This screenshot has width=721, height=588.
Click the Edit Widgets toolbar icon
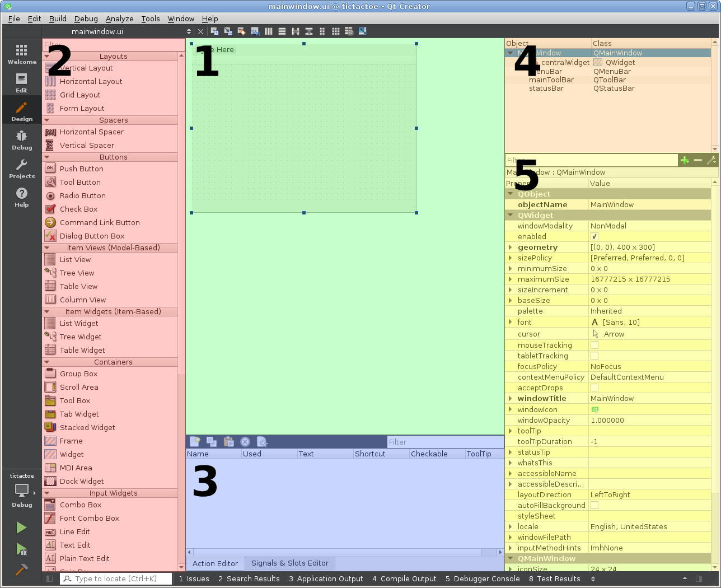(x=214, y=31)
